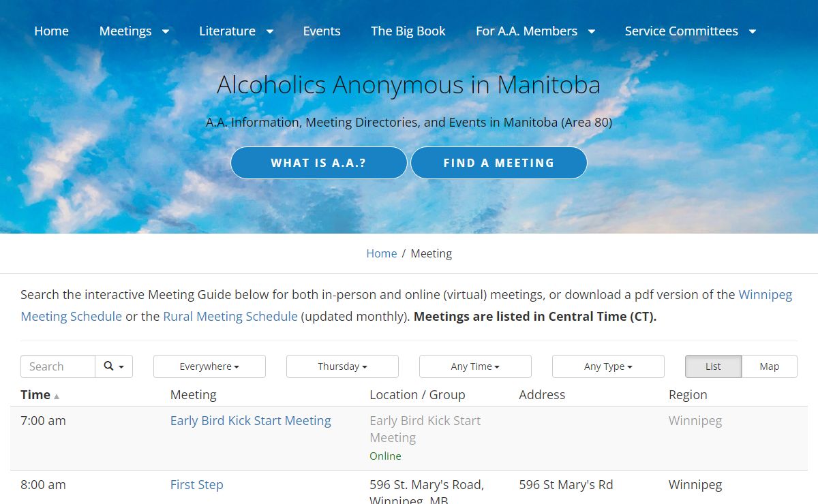The image size is (818, 504).
Task: Click the 596 St Mary's Rd address
Action: pyautogui.click(x=566, y=485)
